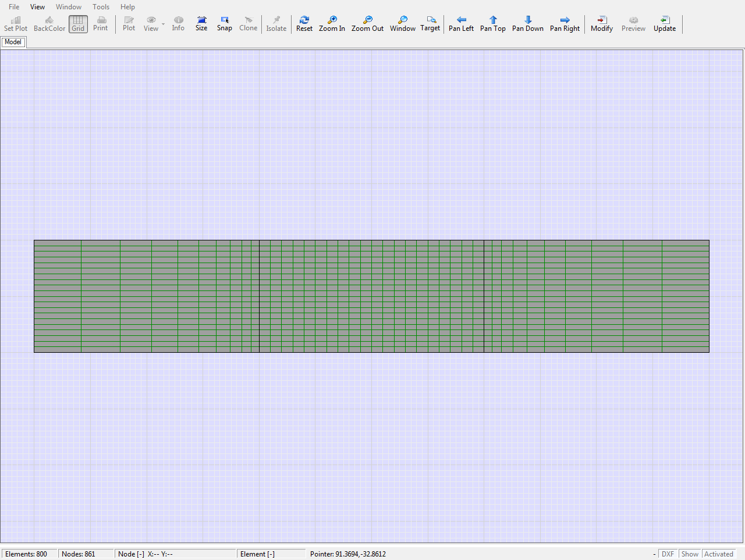Pan the view right
745x560 pixels.
point(565,24)
